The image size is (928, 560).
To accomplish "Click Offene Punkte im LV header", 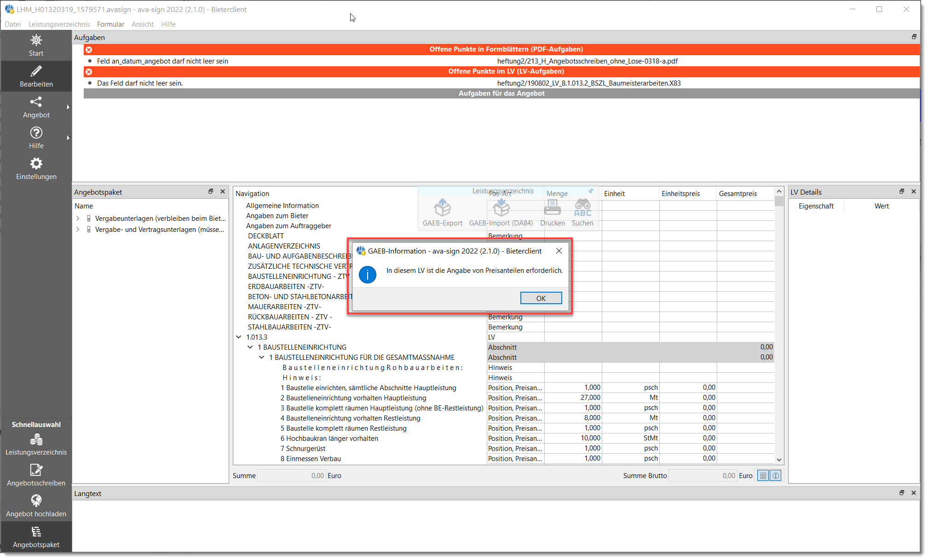I will pyautogui.click(x=501, y=71).
